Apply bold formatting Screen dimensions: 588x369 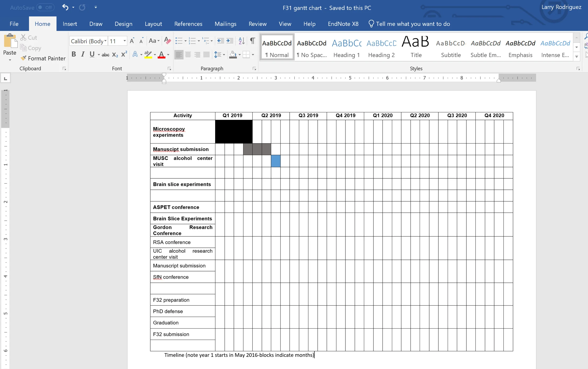pyautogui.click(x=74, y=54)
